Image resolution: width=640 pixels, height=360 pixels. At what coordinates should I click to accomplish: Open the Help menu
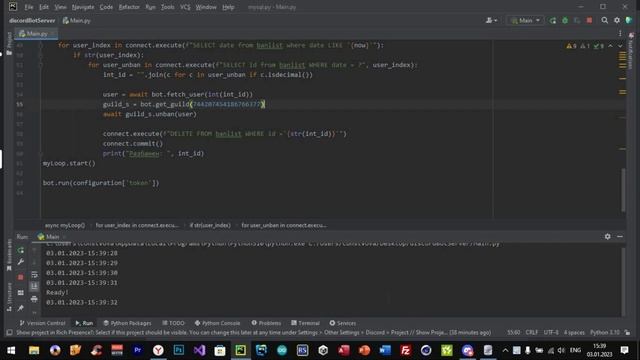coord(228,7)
